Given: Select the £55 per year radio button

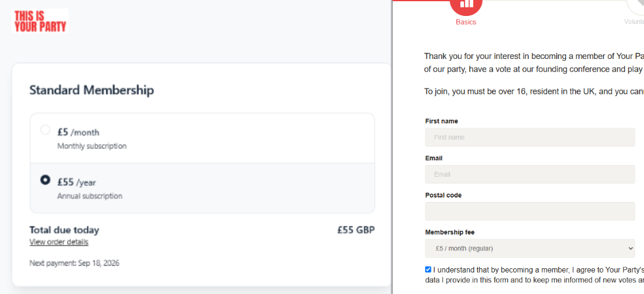Looking at the screenshot, I should tap(45, 180).
